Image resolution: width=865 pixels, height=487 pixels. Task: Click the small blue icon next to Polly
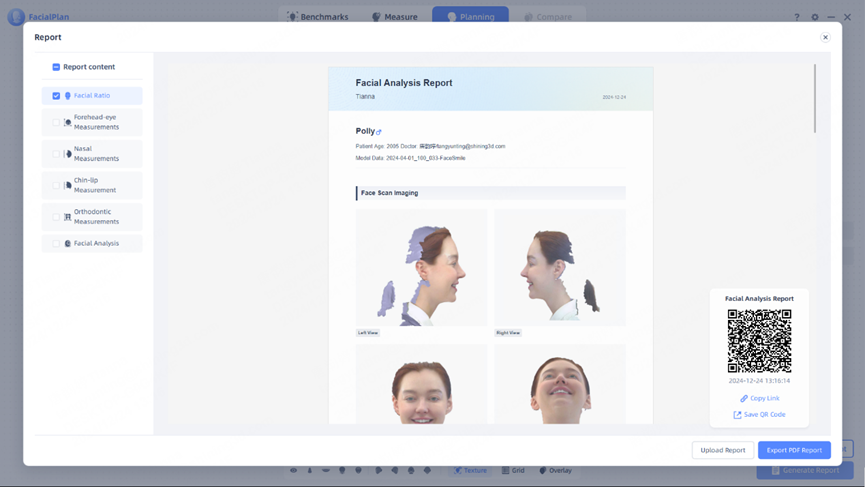pos(379,132)
